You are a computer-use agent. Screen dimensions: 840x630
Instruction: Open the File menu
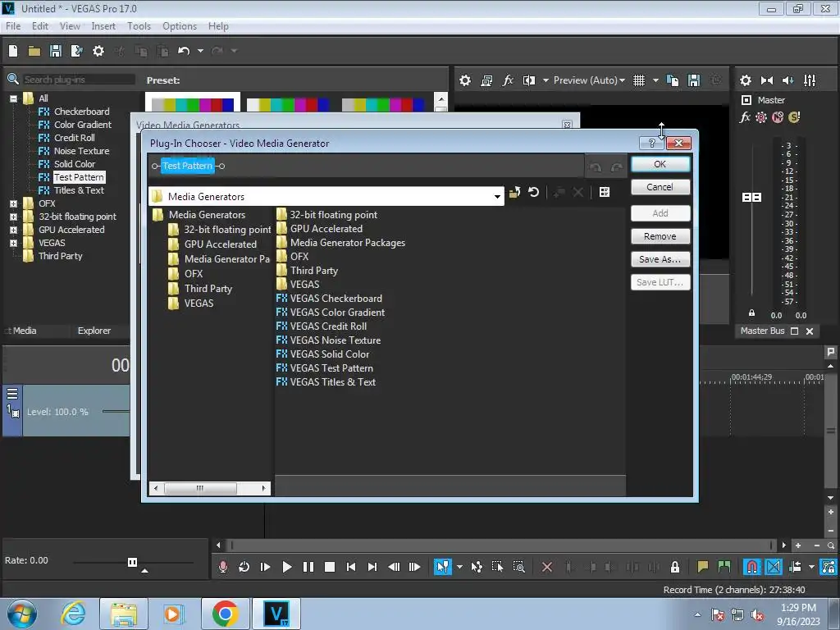coord(13,25)
